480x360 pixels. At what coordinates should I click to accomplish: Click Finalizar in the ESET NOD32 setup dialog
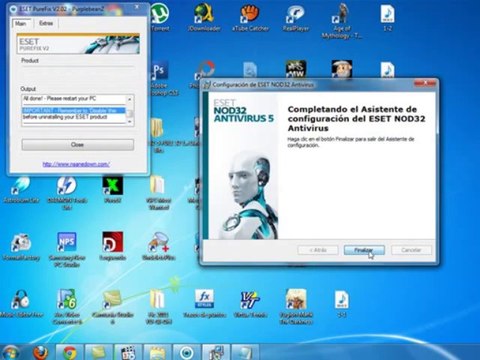364,250
